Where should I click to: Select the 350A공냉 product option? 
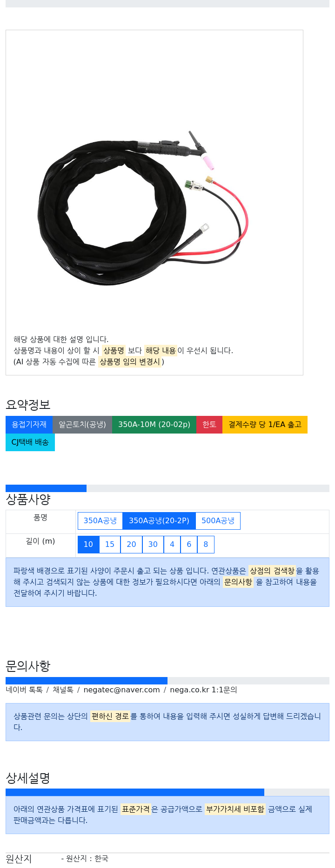(100, 521)
